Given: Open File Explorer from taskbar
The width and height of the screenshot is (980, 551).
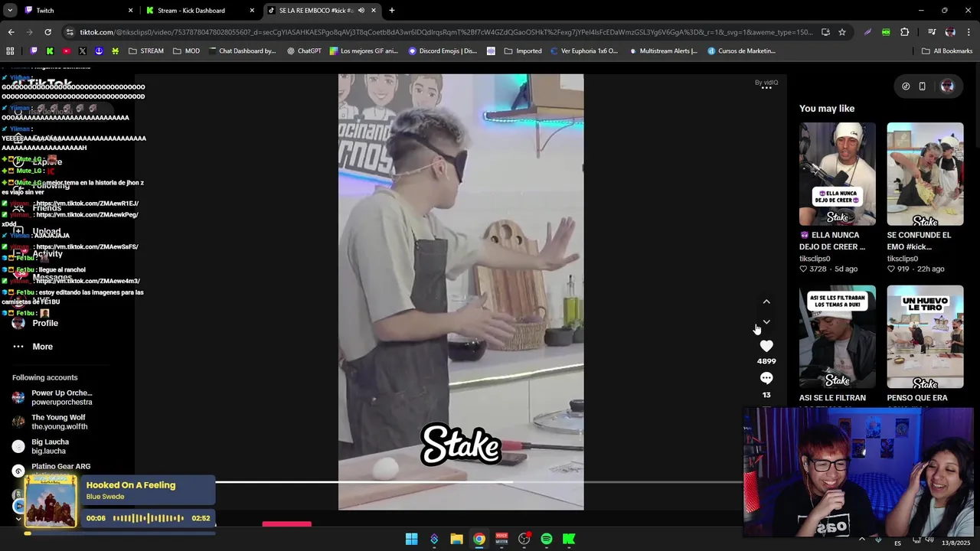Looking at the screenshot, I should point(456,539).
